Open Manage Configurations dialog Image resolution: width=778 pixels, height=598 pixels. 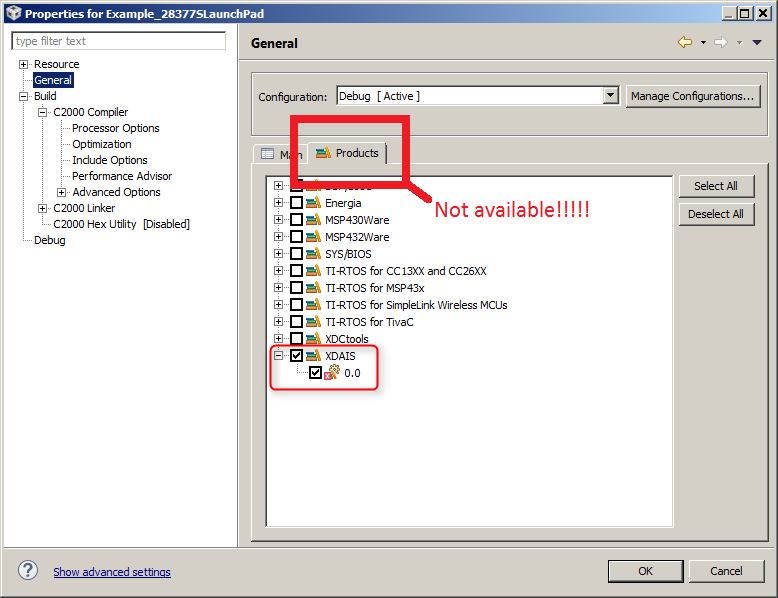(693, 96)
